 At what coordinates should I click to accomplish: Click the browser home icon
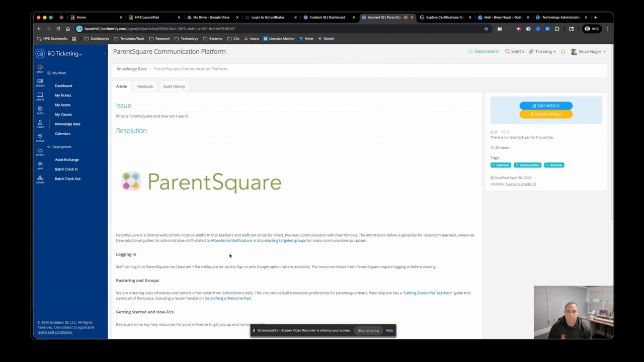[x=68, y=29]
